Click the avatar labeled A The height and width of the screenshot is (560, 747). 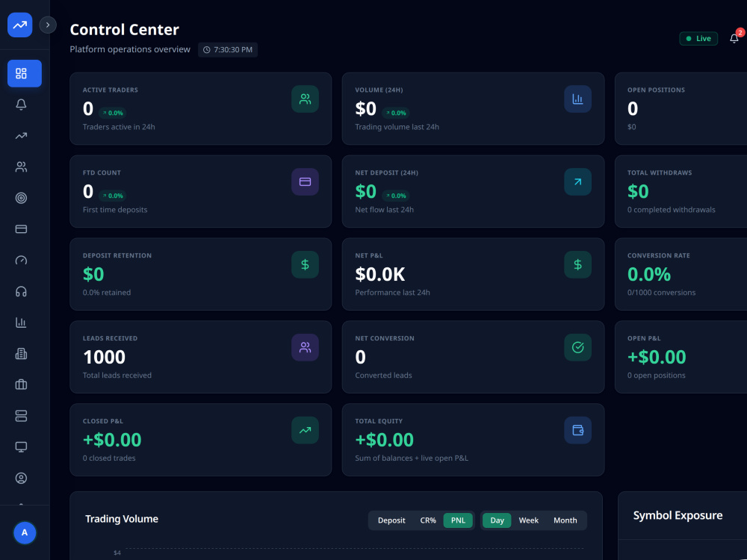point(25,533)
